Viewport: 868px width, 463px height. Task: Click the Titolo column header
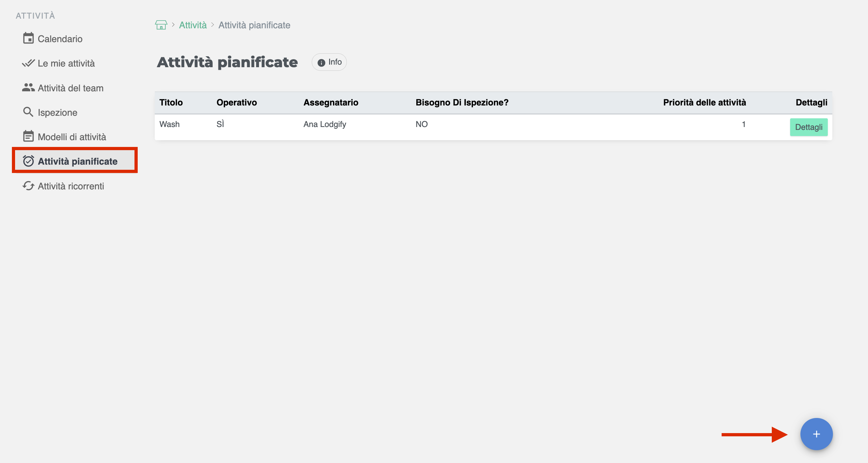click(x=171, y=102)
